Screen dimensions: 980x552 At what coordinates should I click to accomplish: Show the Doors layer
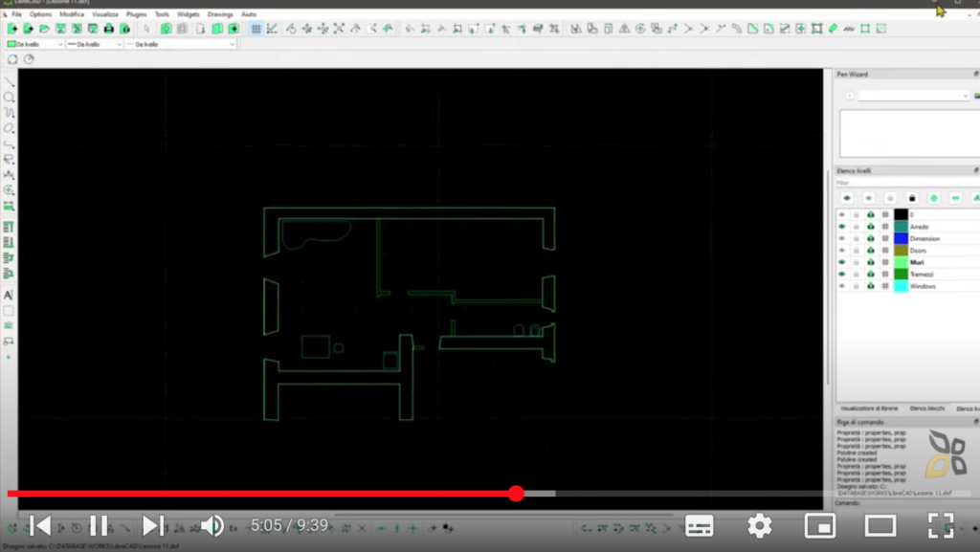point(842,251)
